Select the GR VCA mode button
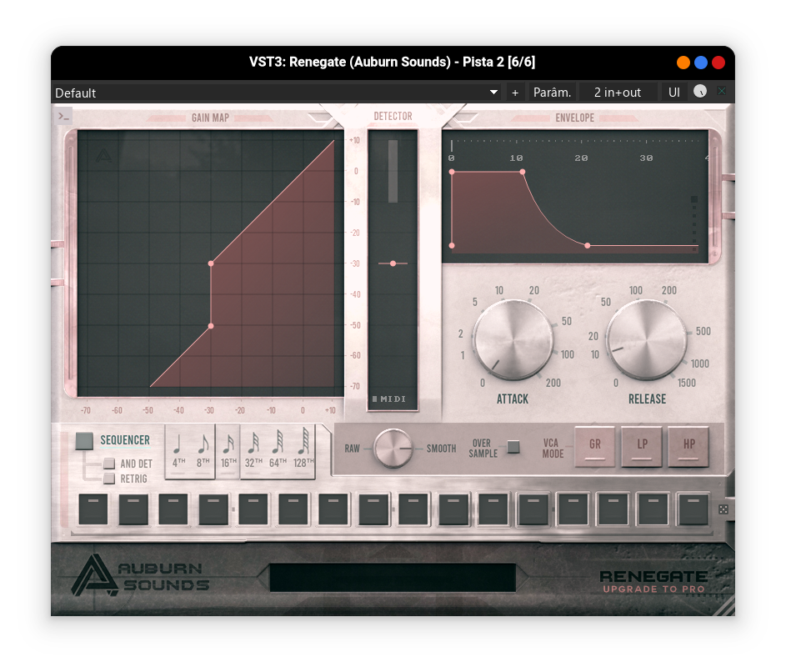786x672 pixels. pyautogui.click(x=595, y=446)
